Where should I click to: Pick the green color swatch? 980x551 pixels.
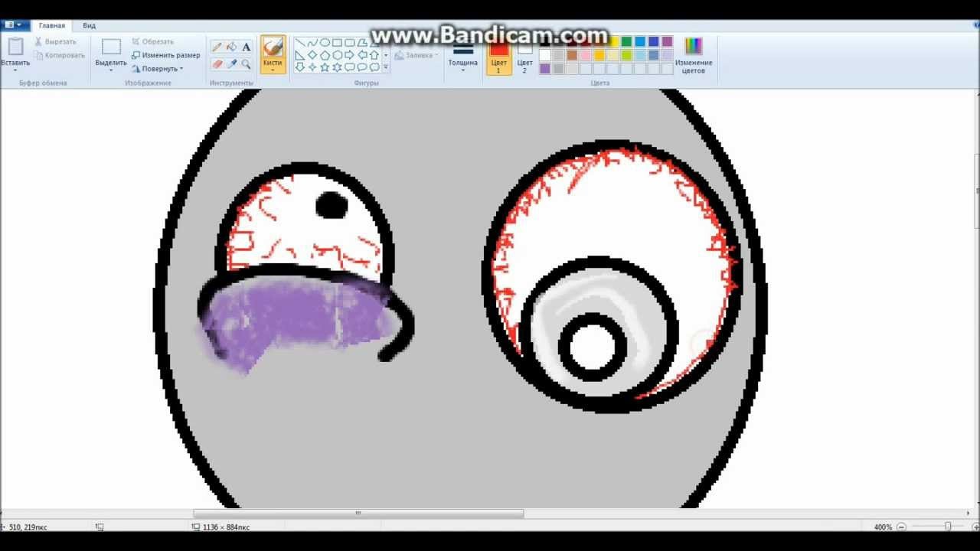[626, 42]
